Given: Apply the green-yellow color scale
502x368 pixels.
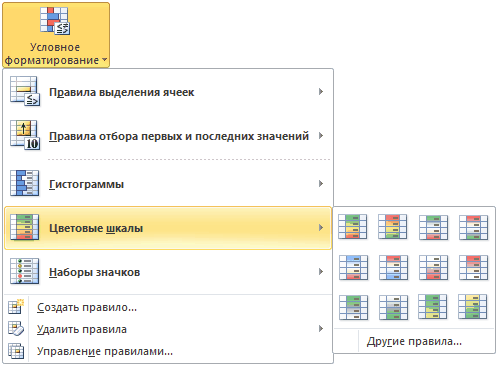Looking at the screenshot, I should tap(433, 307).
